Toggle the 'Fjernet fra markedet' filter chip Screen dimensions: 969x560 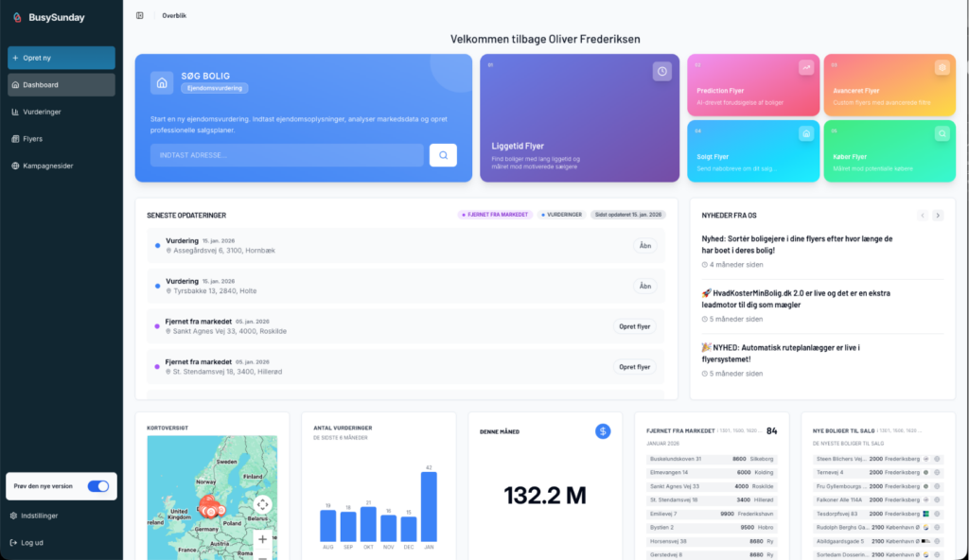click(495, 215)
